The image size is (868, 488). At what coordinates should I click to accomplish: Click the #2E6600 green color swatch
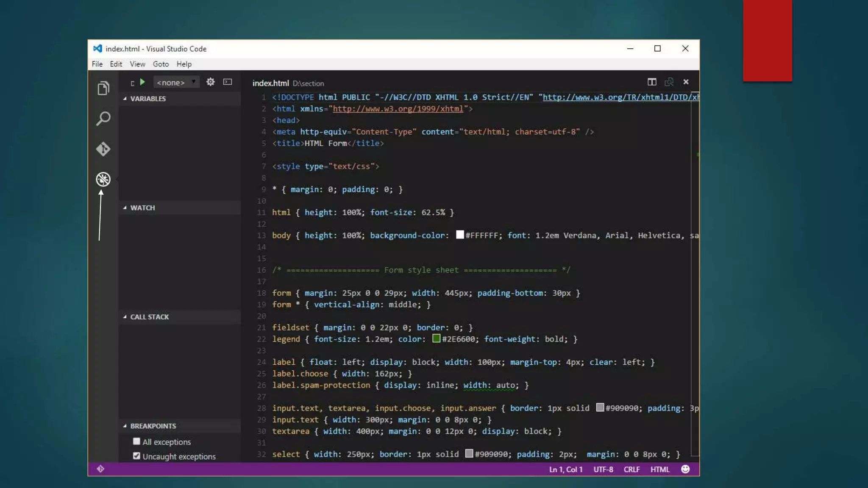436,338
